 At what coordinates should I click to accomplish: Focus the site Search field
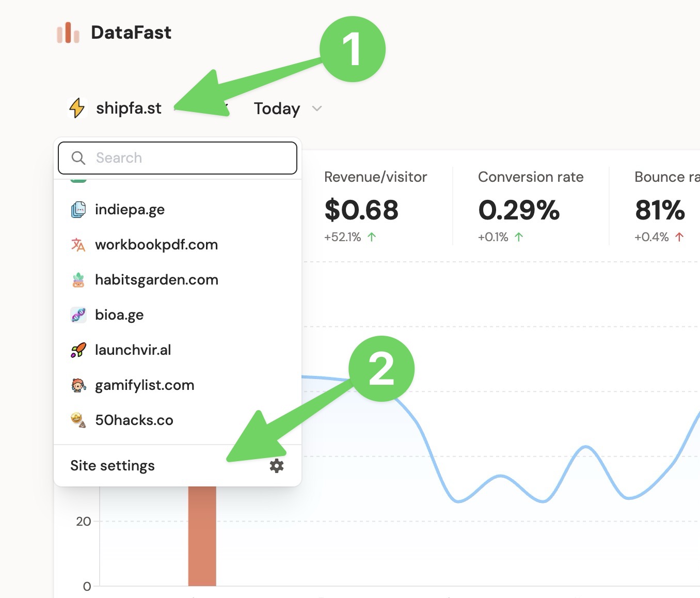(x=186, y=158)
